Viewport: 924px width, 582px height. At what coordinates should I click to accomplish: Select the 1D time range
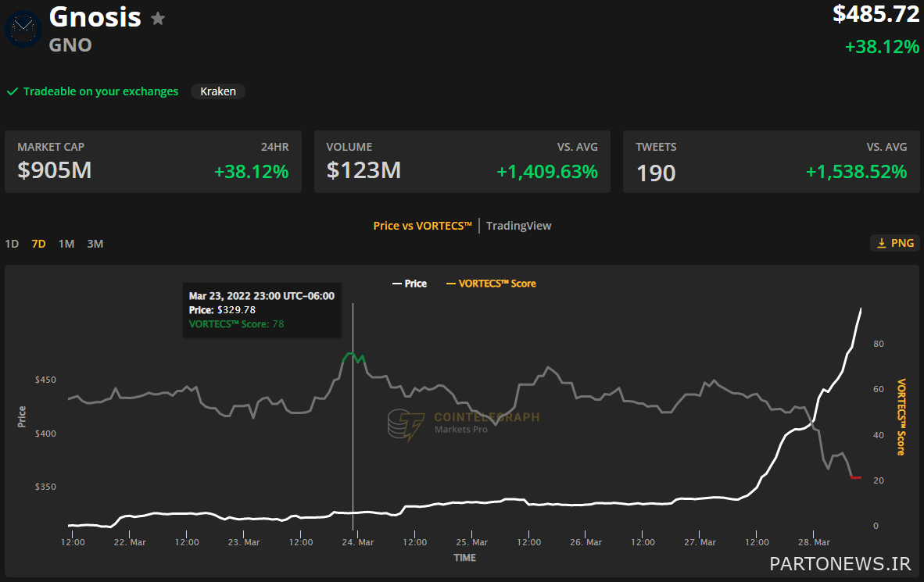pyautogui.click(x=12, y=244)
